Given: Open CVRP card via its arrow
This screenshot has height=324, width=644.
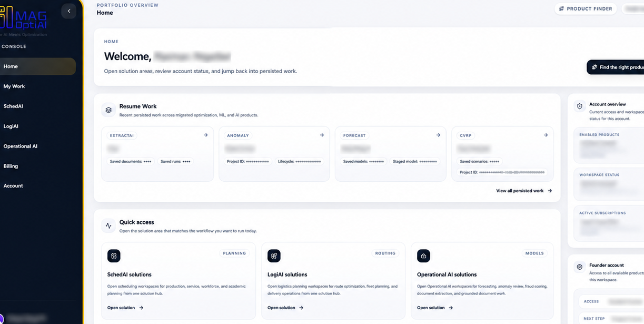Looking at the screenshot, I should (x=546, y=135).
